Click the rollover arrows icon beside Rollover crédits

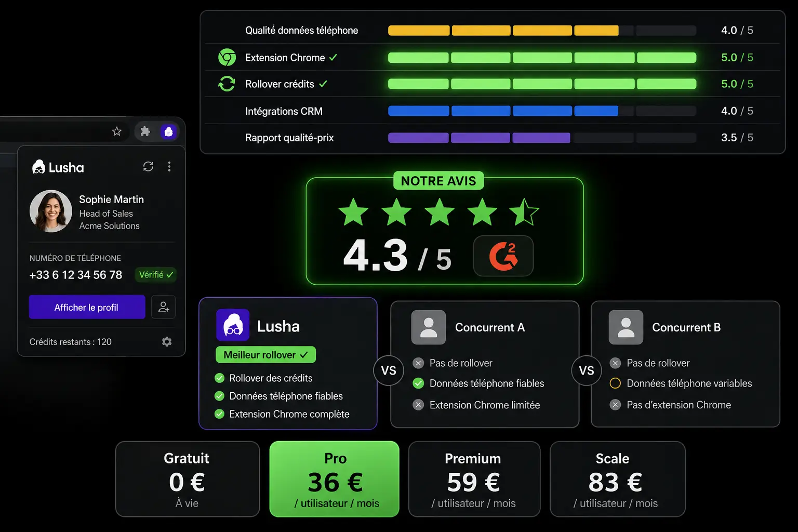(227, 84)
